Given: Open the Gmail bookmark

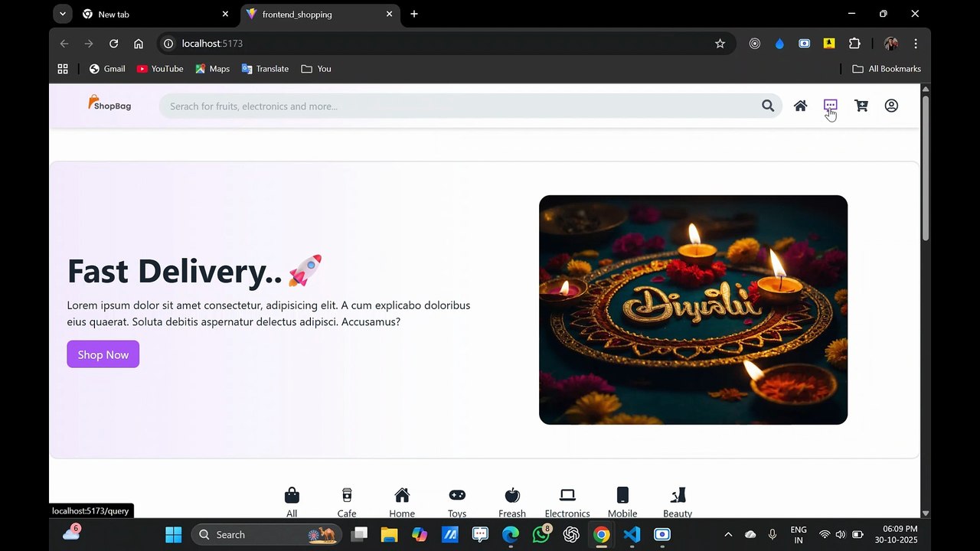Looking at the screenshot, I should coord(107,69).
